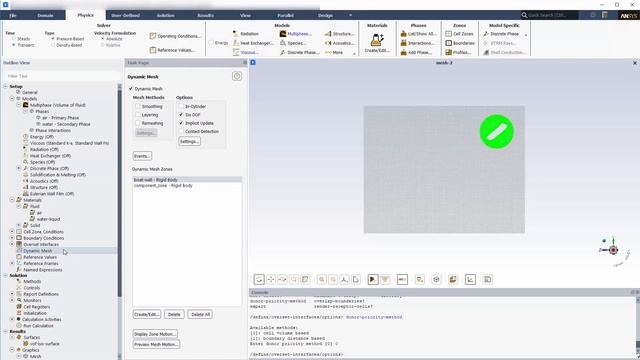The image size is (640, 360).
Task: Open Reference Values from ribbon
Action: (172, 50)
